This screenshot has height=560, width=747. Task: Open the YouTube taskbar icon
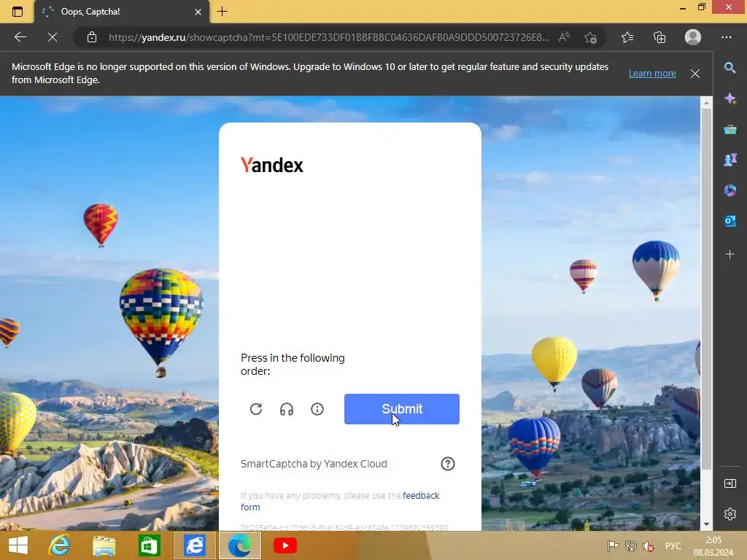tap(285, 545)
